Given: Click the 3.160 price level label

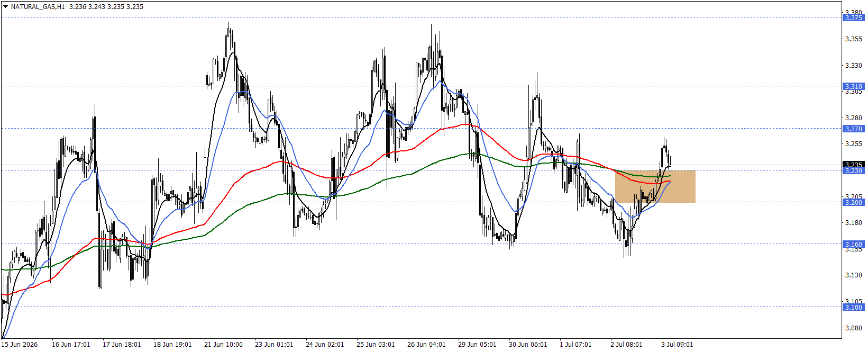Looking at the screenshot, I should click(854, 245).
